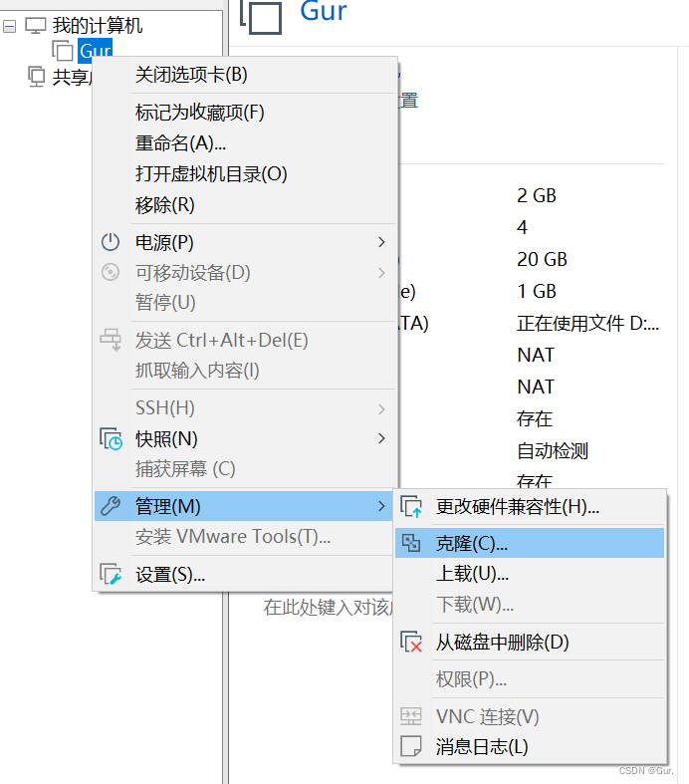The image size is (689, 784).
Task: Click the snapshot clock icon beside 快照(N)
Action: (x=111, y=439)
